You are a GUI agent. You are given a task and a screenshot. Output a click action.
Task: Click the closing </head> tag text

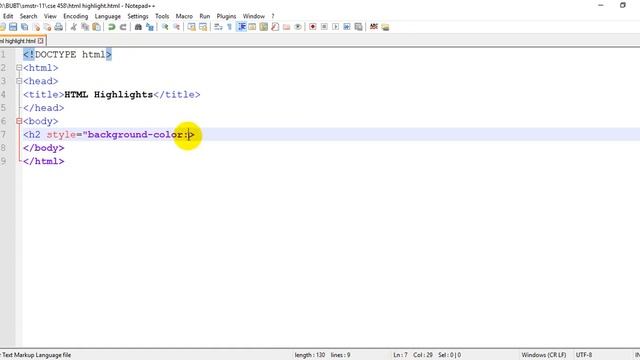tap(44, 108)
